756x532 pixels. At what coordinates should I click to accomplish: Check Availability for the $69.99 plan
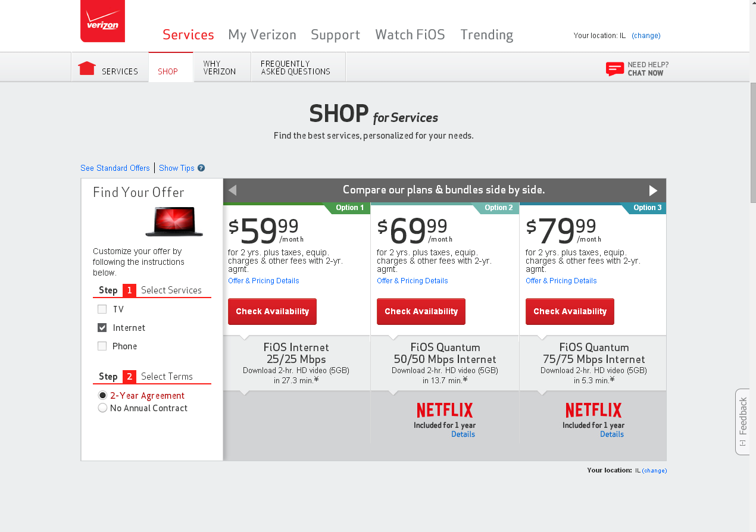click(x=421, y=311)
